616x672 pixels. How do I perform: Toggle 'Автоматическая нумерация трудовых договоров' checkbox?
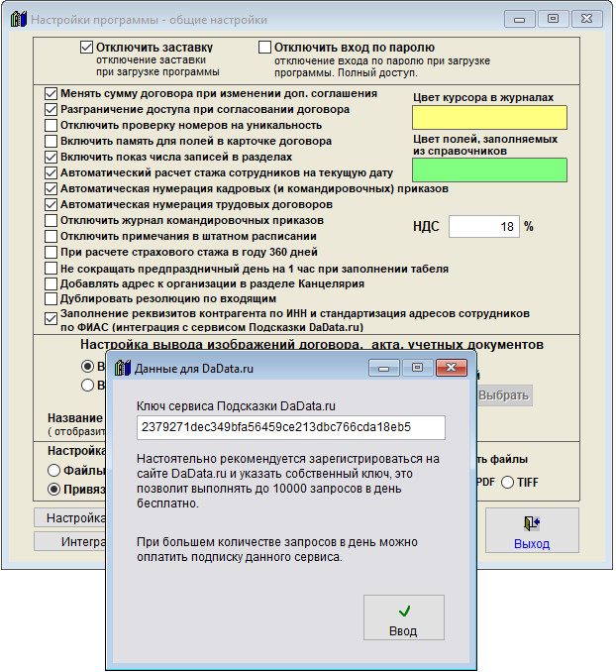click(x=51, y=204)
